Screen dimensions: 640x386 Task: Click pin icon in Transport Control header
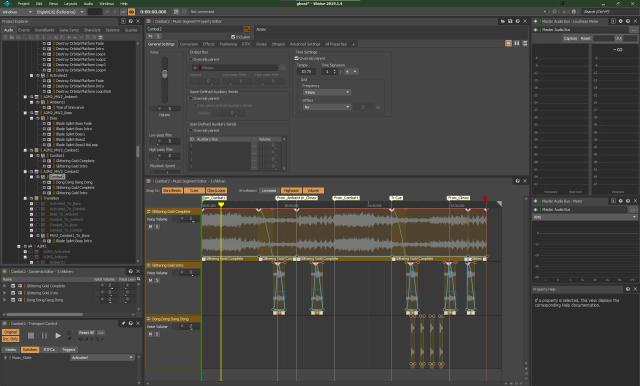click(123, 323)
